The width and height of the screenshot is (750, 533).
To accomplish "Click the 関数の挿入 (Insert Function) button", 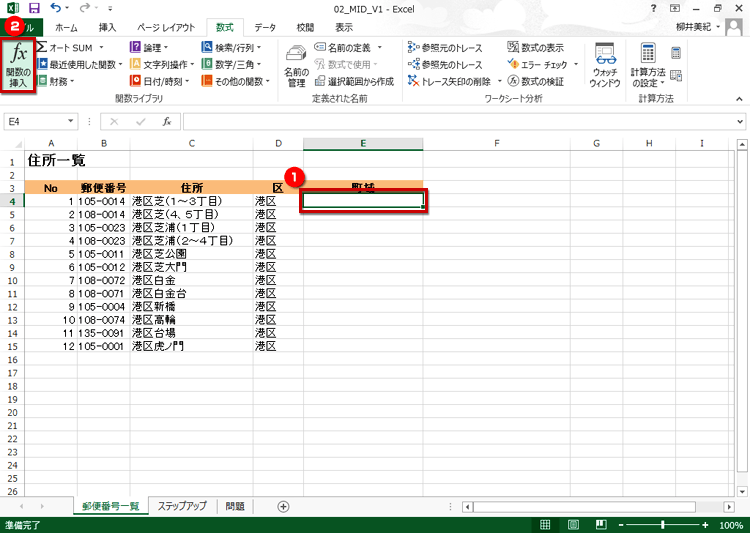I will coord(18,66).
